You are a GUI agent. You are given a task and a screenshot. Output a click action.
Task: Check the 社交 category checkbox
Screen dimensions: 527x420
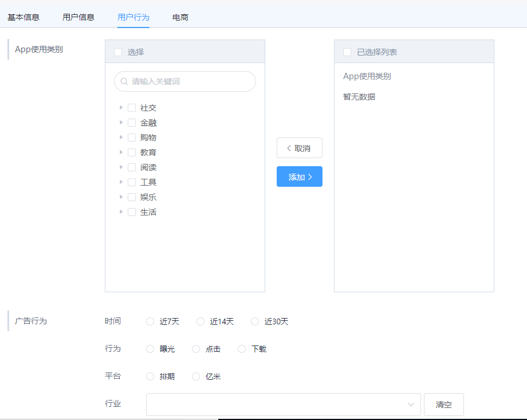click(131, 107)
